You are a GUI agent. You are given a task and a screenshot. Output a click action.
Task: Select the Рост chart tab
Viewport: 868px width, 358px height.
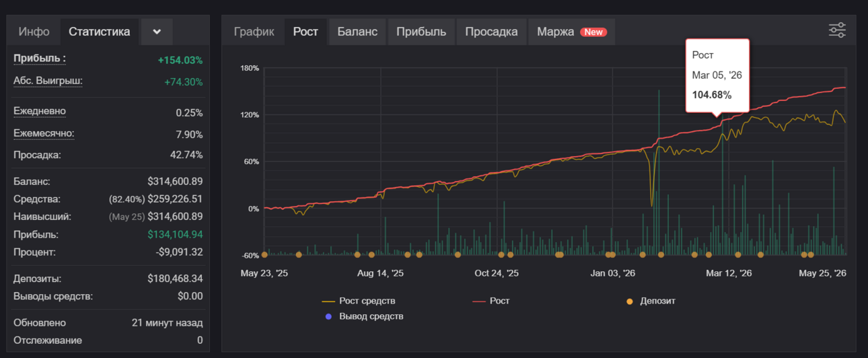tap(305, 32)
